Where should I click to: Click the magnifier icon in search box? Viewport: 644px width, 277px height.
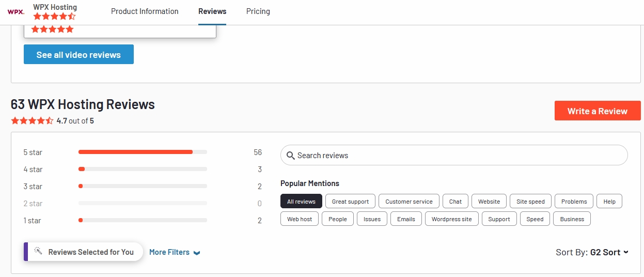(x=291, y=156)
